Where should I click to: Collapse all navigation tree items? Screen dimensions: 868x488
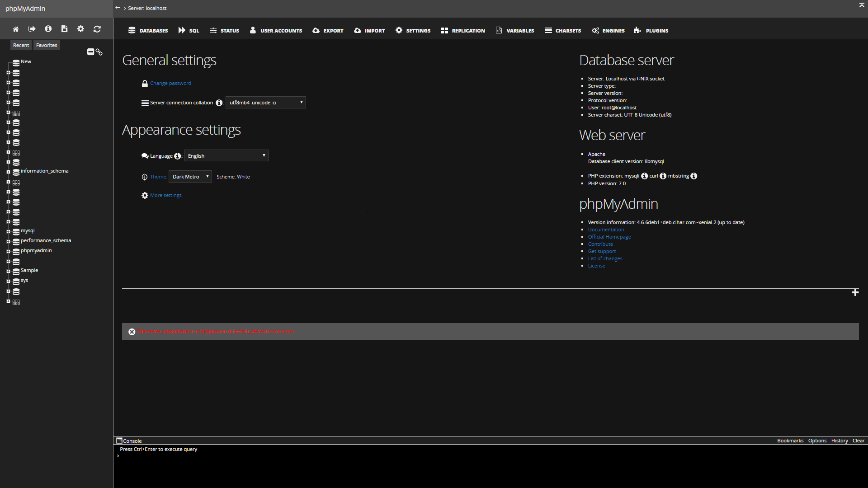[90, 52]
